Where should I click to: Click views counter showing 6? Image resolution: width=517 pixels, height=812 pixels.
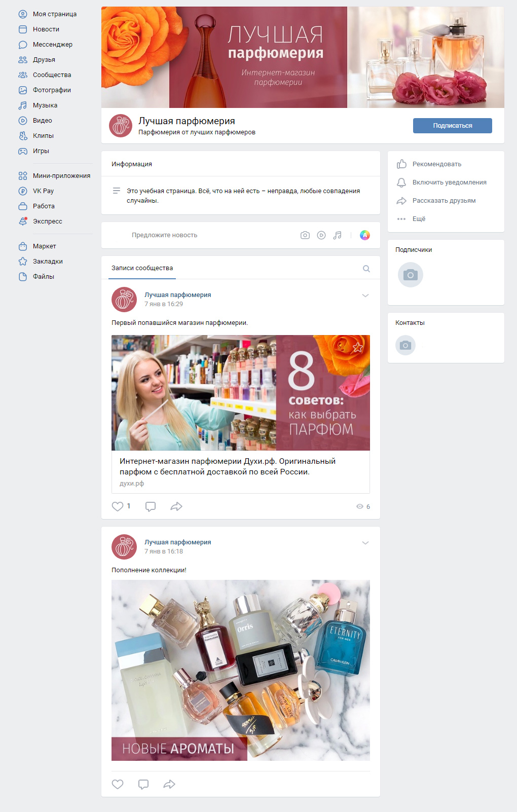tap(363, 506)
